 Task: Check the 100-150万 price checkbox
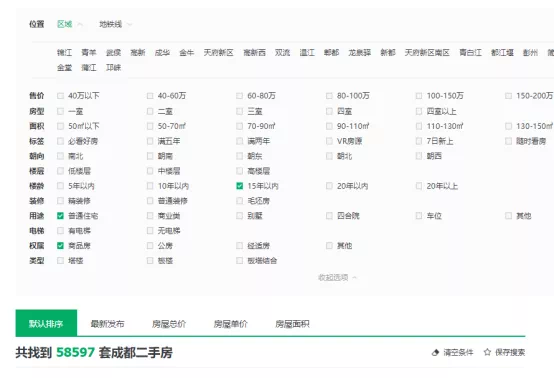419,96
